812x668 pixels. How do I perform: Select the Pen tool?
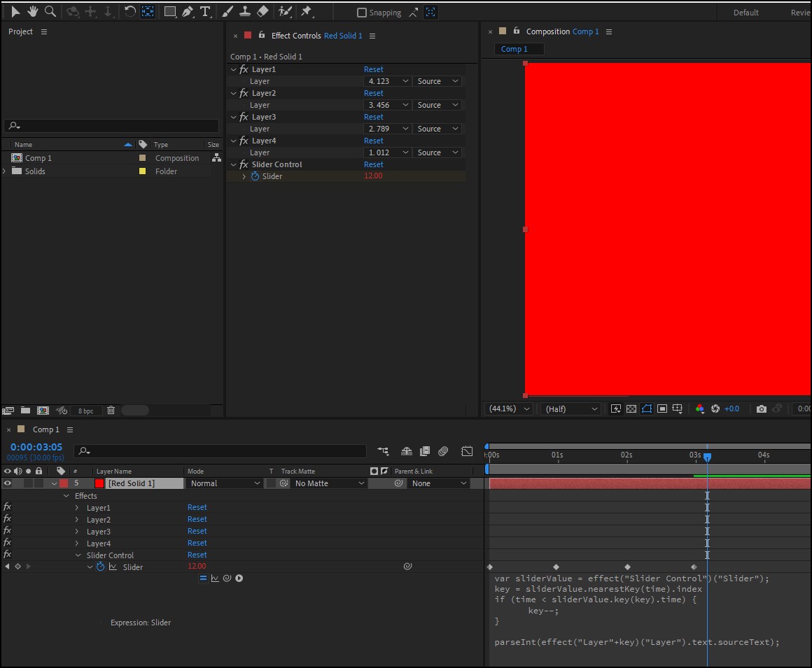click(188, 12)
